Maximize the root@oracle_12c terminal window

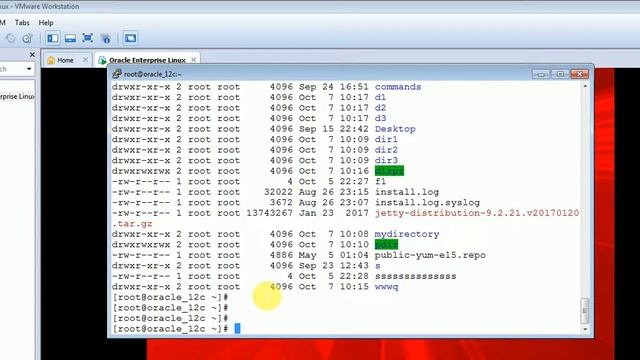pos(560,74)
